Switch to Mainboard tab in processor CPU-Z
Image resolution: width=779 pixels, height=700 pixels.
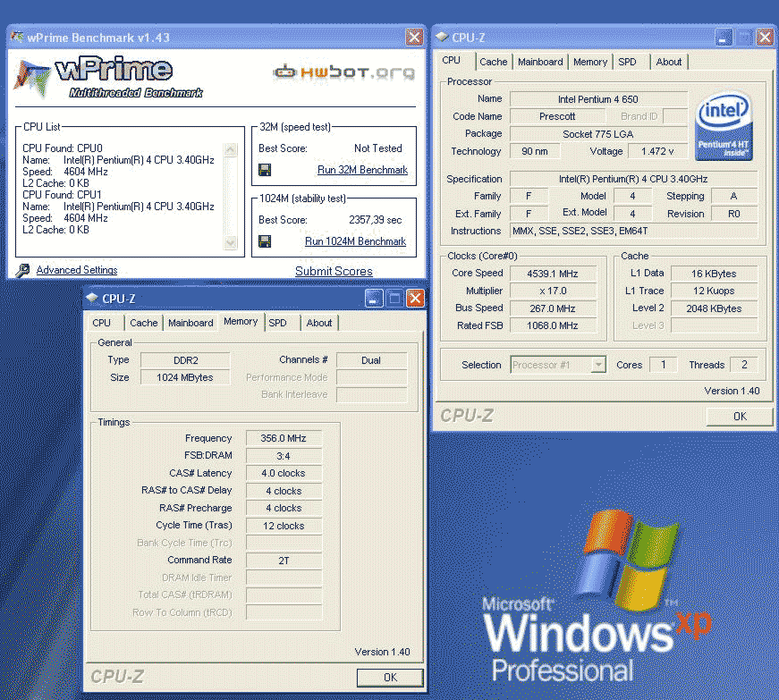[540, 62]
